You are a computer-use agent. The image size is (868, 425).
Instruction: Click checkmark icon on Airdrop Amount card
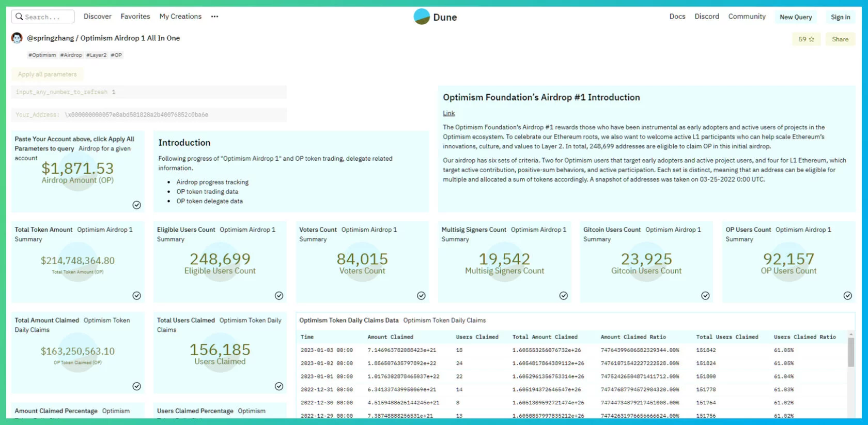coord(136,205)
